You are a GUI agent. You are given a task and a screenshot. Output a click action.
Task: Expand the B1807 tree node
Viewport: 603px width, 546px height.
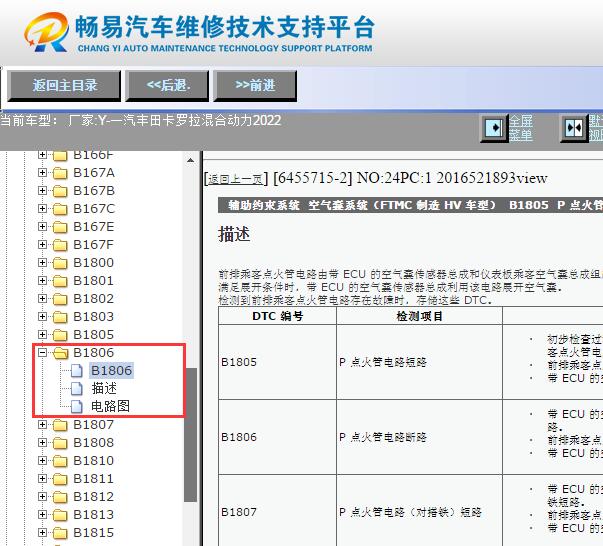pos(43,425)
